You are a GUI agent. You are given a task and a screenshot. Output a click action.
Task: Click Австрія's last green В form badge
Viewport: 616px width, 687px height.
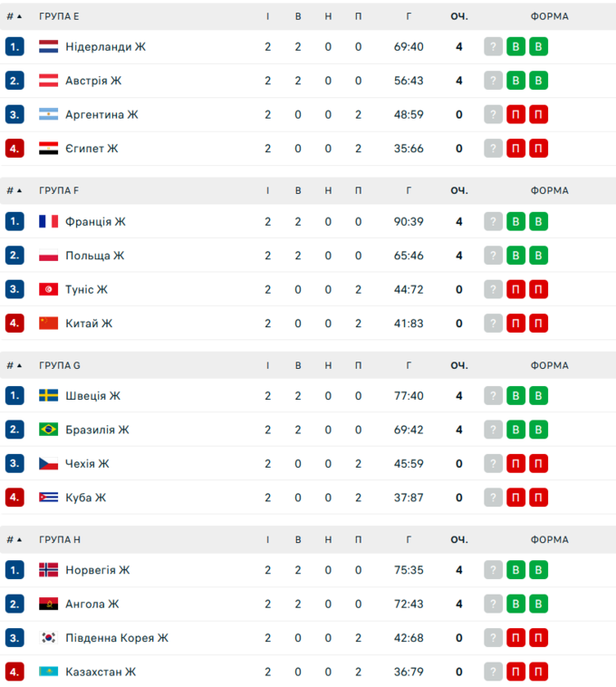[538, 81]
